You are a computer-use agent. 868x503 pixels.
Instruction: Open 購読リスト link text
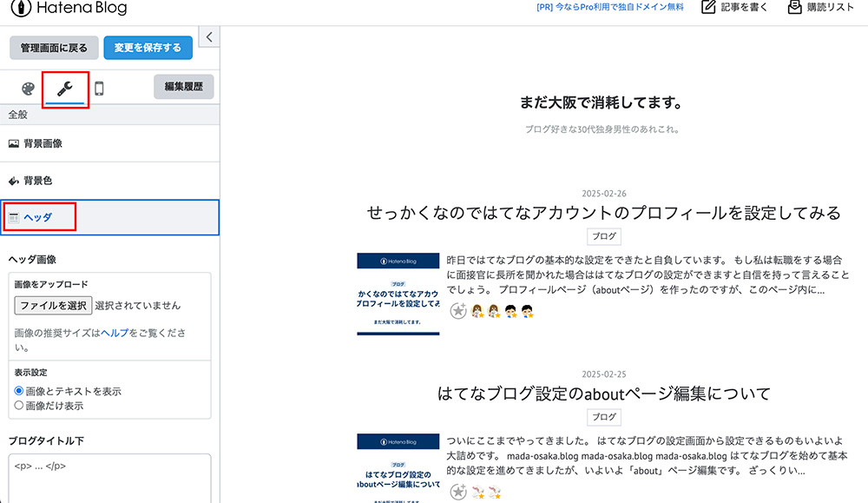point(831,7)
